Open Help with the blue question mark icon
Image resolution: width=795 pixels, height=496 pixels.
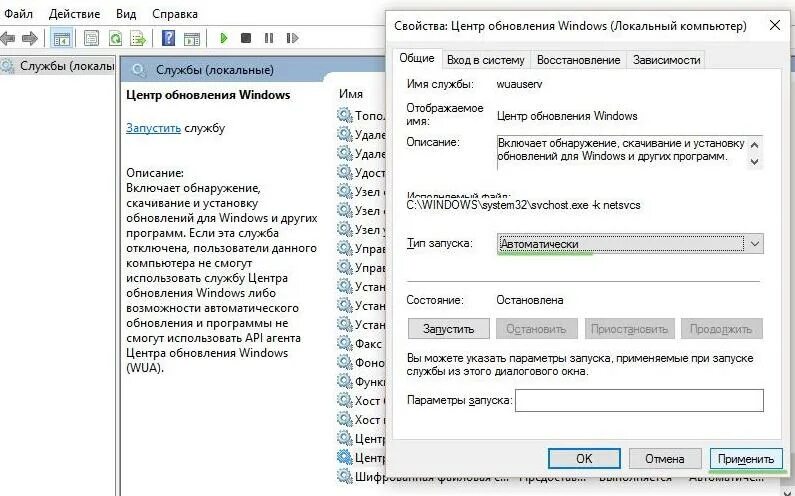[168, 38]
